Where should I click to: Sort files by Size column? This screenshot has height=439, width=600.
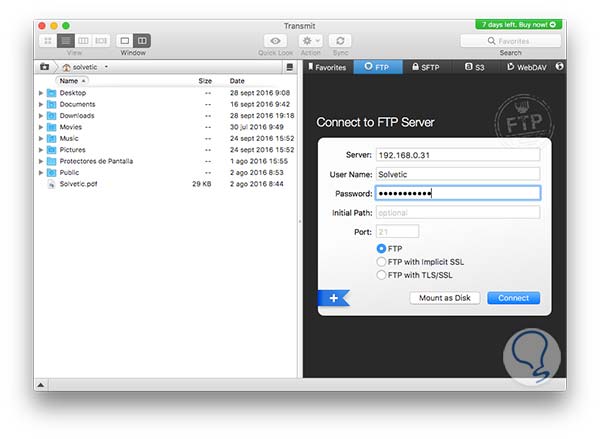point(205,81)
